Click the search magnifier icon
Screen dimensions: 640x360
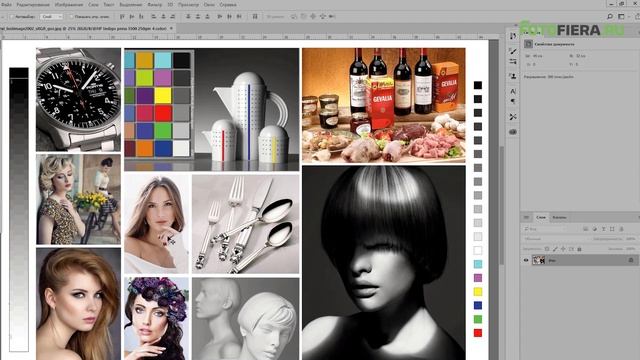[x=610, y=17]
